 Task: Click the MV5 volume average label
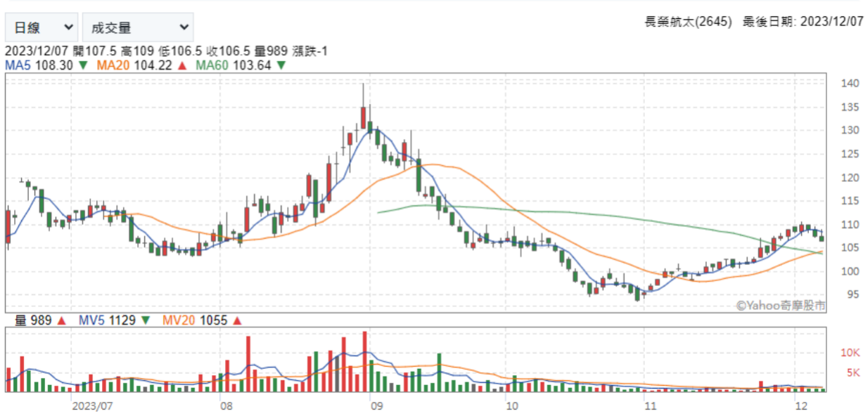(91, 320)
